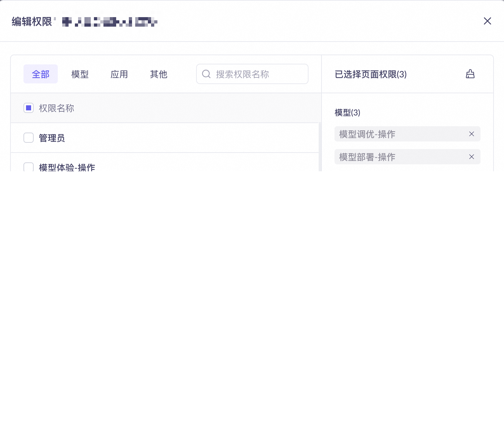Remove the 模型部署-操作 tag
This screenshot has height=432, width=504.
click(x=471, y=157)
